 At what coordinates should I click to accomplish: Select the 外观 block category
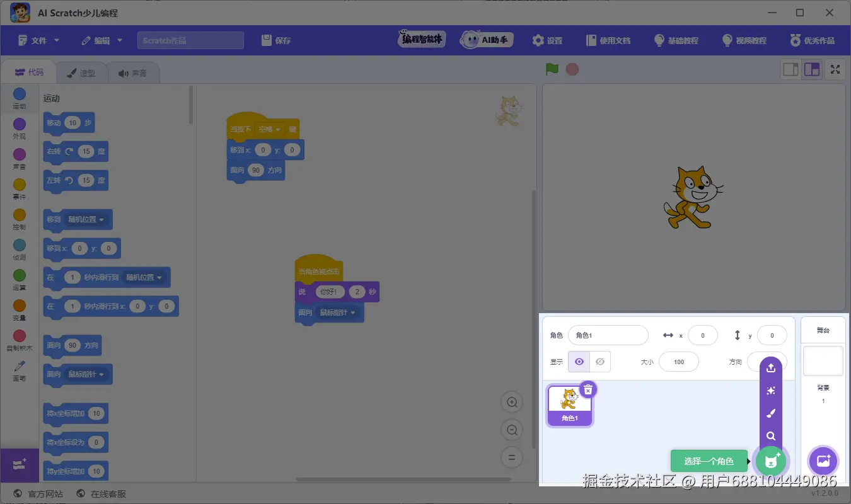click(20, 129)
